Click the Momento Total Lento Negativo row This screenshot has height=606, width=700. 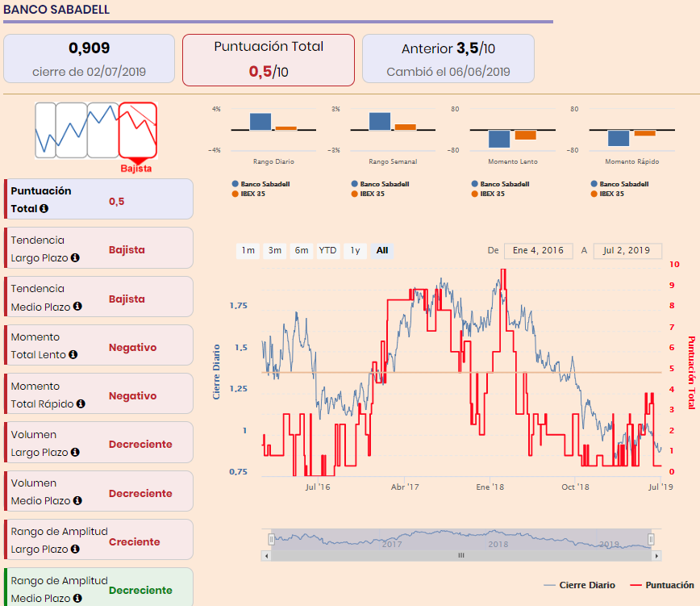[98, 345]
